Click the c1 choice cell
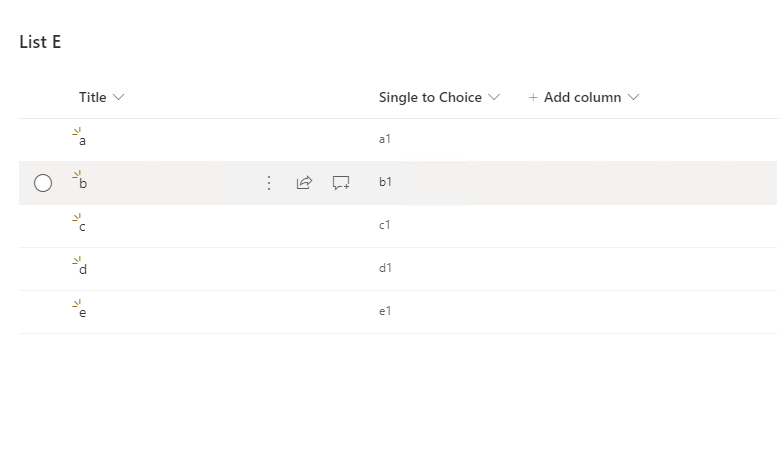Viewport: 779px width, 456px height. [x=385, y=226]
